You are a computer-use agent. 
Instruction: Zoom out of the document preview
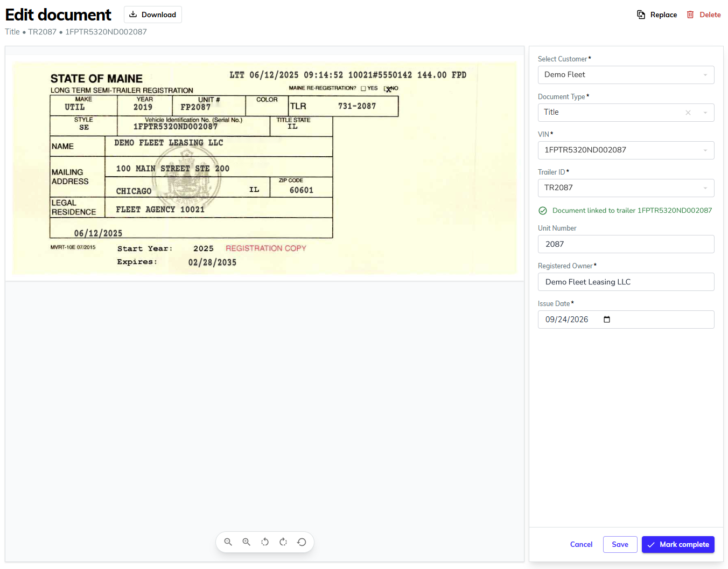pos(228,542)
